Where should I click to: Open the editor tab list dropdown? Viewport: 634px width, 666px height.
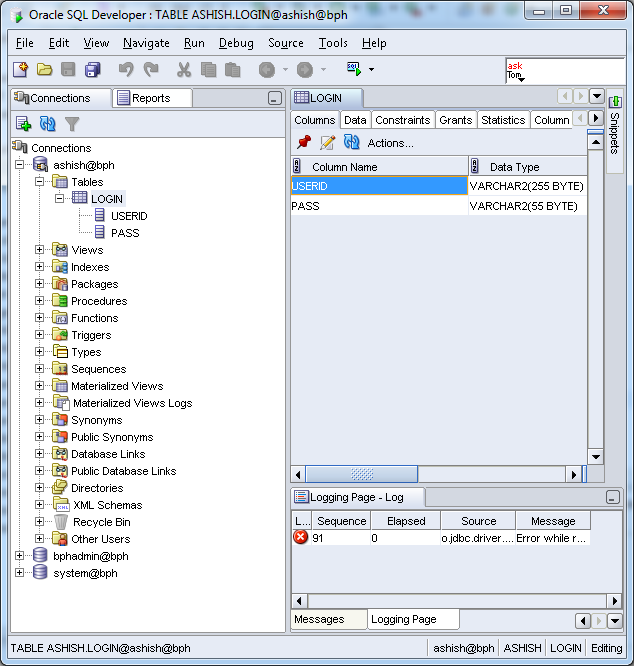click(x=597, y=96)
